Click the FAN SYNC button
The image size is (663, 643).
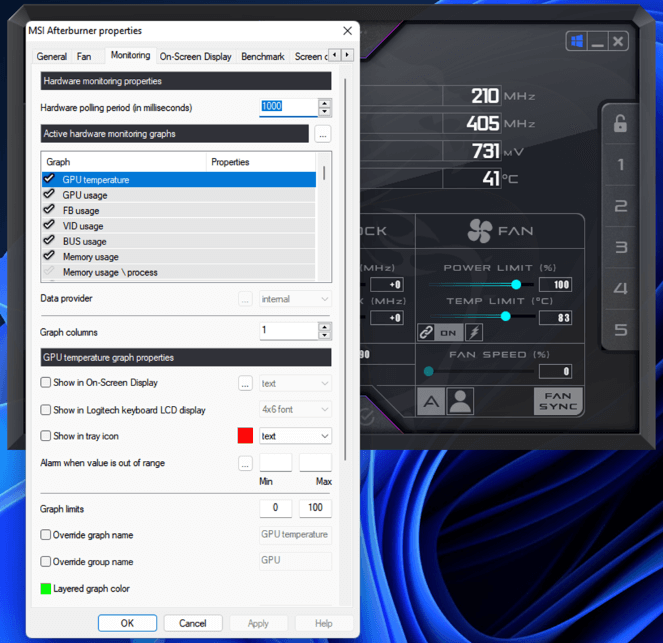pyautogui.click(x=558, y=401)
